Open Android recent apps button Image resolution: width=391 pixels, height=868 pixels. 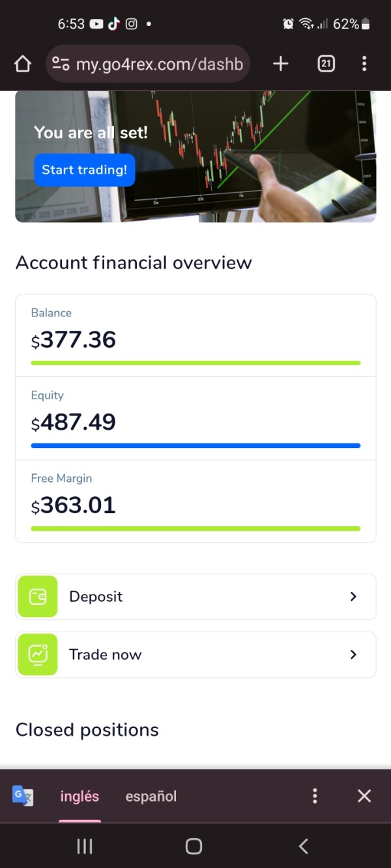pos(85,846)
